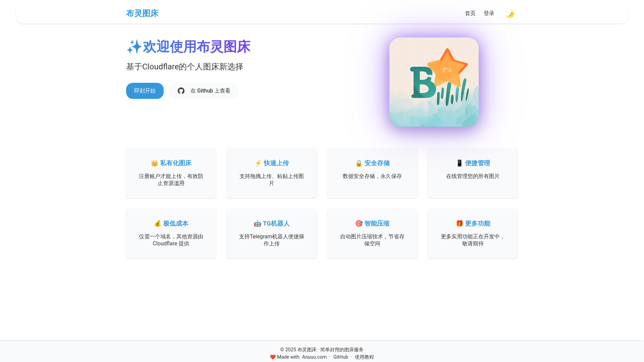This screenshot has width=644, height=362.
Task: Toggle dark mode with the moon icon
Action: [x=510, y=13]
